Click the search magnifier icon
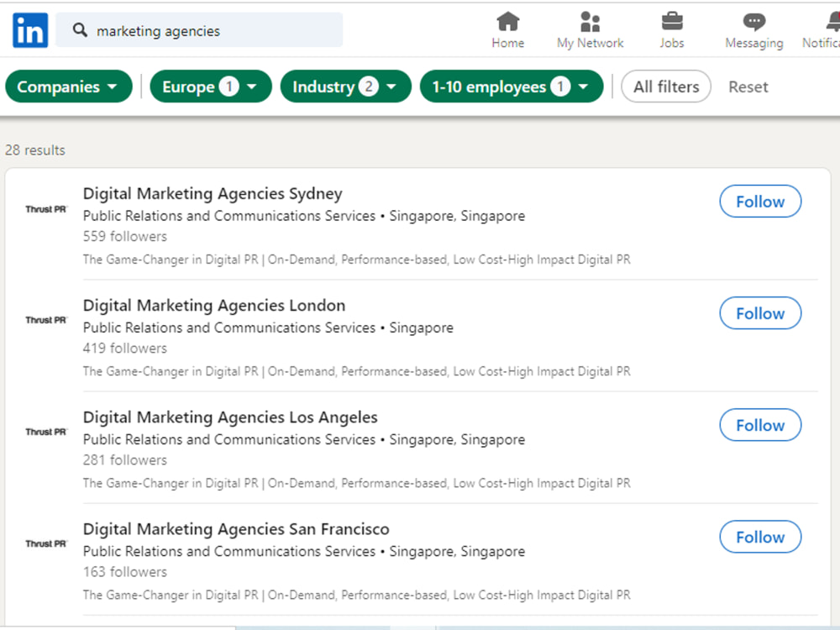840x630 pixels. (80, 30)
